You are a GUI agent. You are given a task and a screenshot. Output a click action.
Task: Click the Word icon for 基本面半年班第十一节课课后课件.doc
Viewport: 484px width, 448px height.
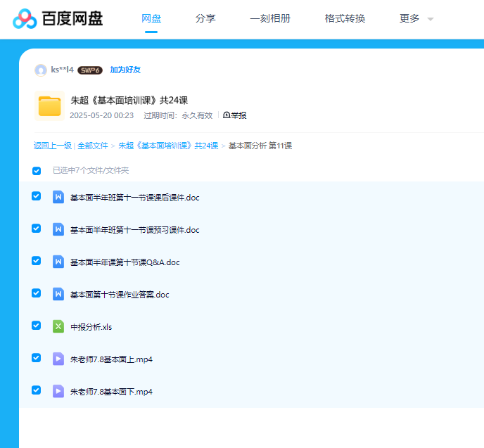tap(58, 197)
